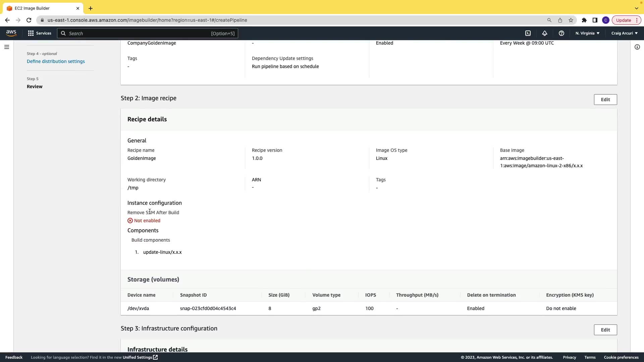Screen dimensions: 644x362
Task: Open notifications bell icon
Action: click(x=545, y=33)
